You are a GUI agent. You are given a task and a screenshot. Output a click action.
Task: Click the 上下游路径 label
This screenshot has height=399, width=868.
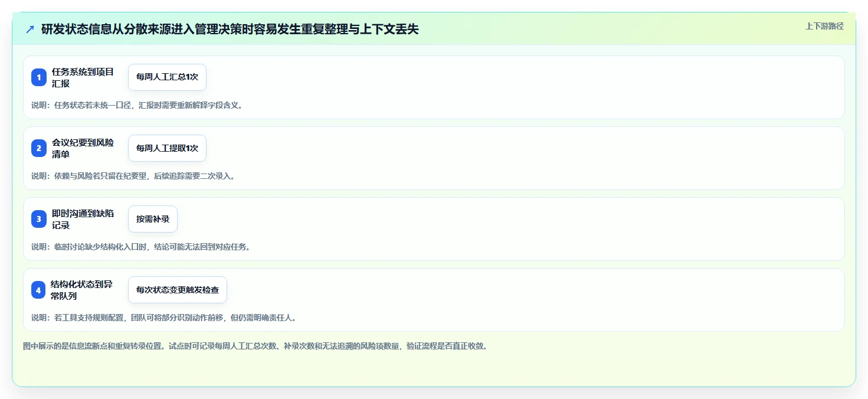825,26
